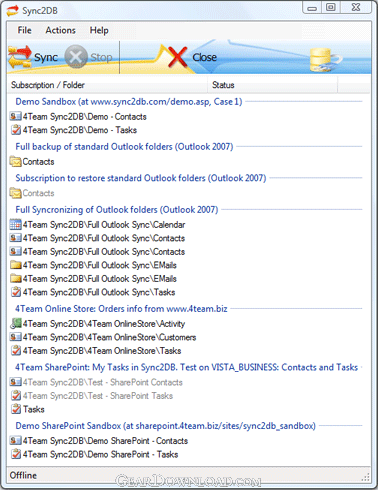
Task: Click the Sync arrows toolbar icon
Action: click(x=19, y=56)
